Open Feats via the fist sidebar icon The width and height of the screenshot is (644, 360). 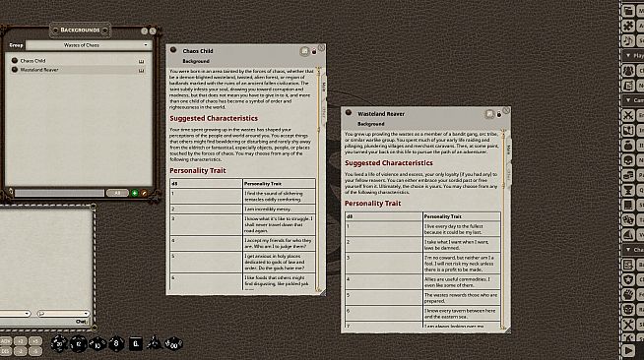tap(628, 294)
